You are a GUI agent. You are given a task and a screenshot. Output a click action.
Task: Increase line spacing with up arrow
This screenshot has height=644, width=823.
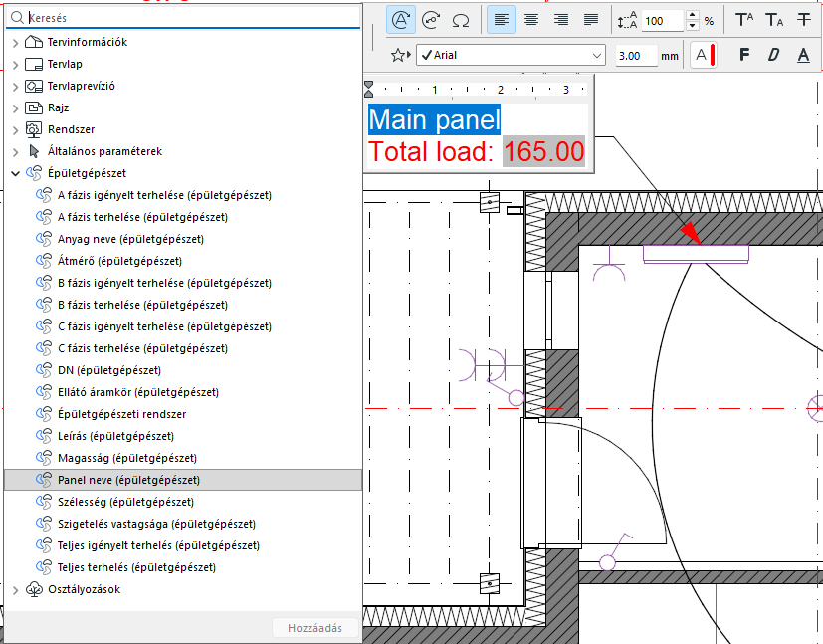693,15
